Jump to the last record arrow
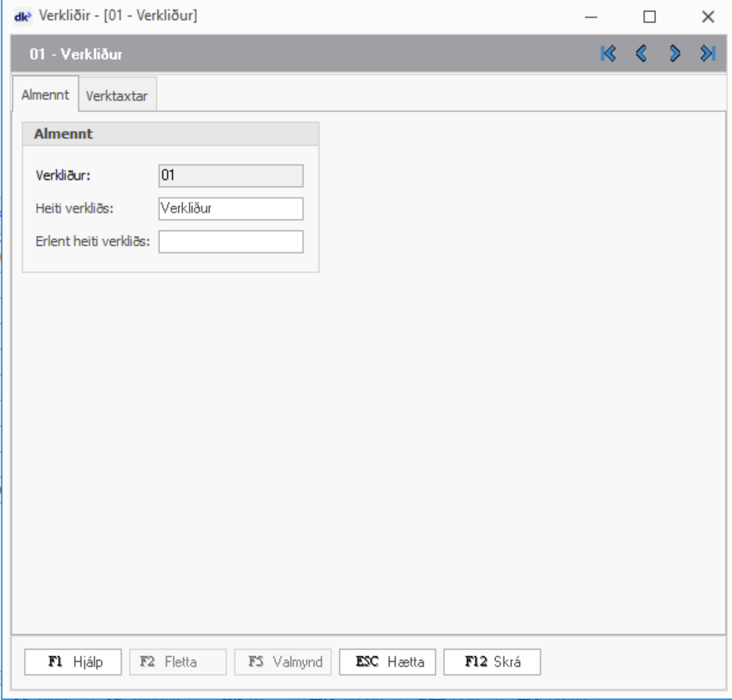 tap(708, 54)
